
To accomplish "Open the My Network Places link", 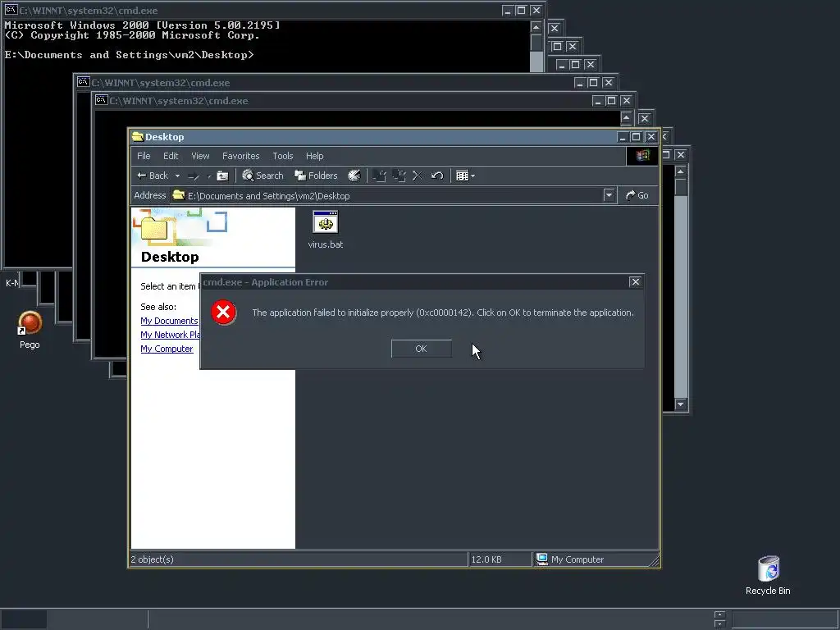I will click(x=171, y=335).
